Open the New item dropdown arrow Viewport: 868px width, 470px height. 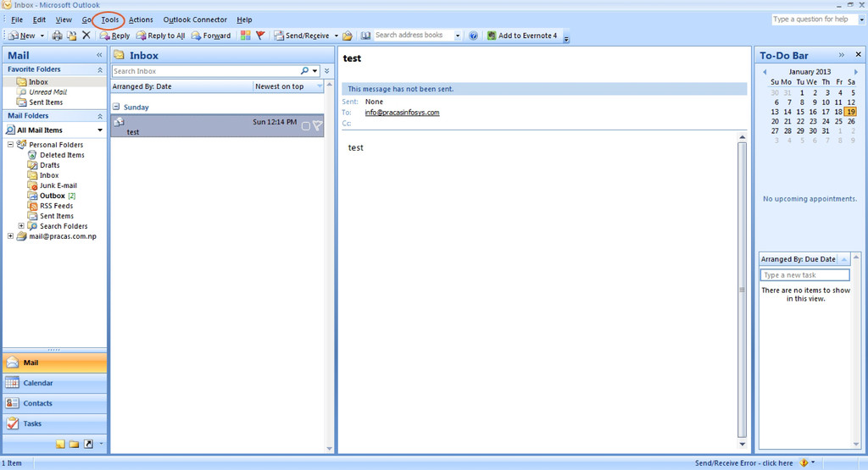(42, 36)
